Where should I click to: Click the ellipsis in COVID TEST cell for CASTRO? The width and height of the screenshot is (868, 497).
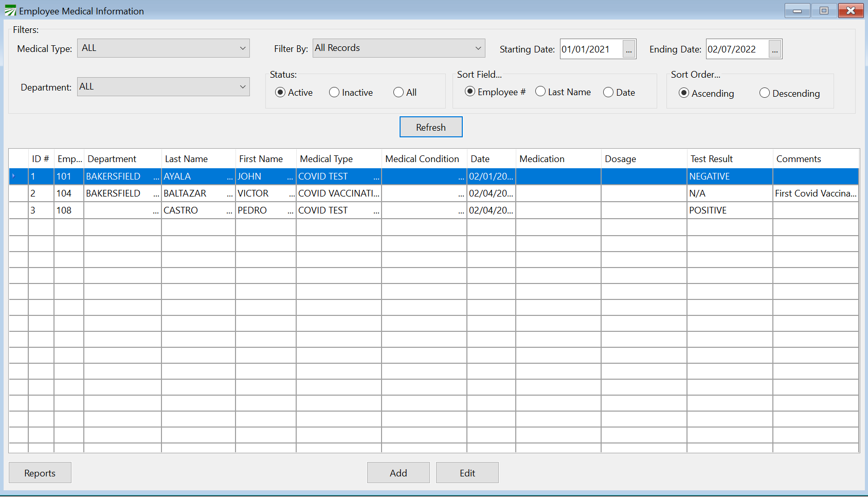click(376, 211)
